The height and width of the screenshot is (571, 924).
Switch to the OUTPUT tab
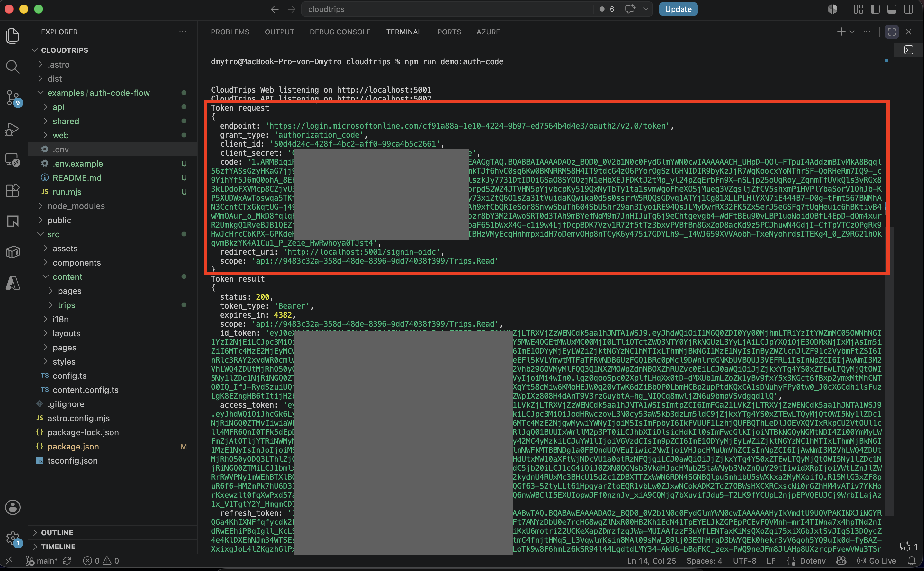point(279,32)
